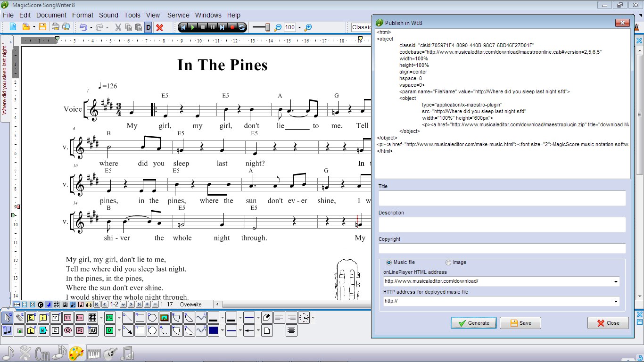The image size is (644, 362).
Task: Open the Service menu
Action: click(178, 15)
